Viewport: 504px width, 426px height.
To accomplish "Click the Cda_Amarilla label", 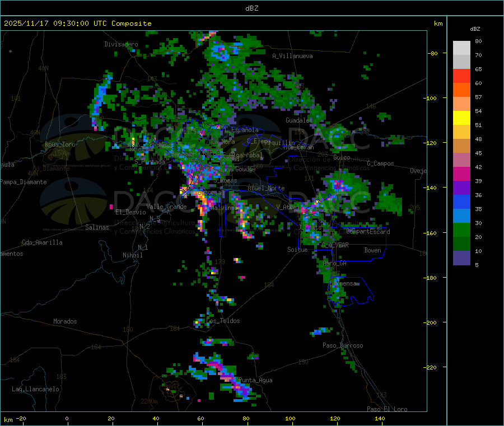I will click(x=42, y=242).
